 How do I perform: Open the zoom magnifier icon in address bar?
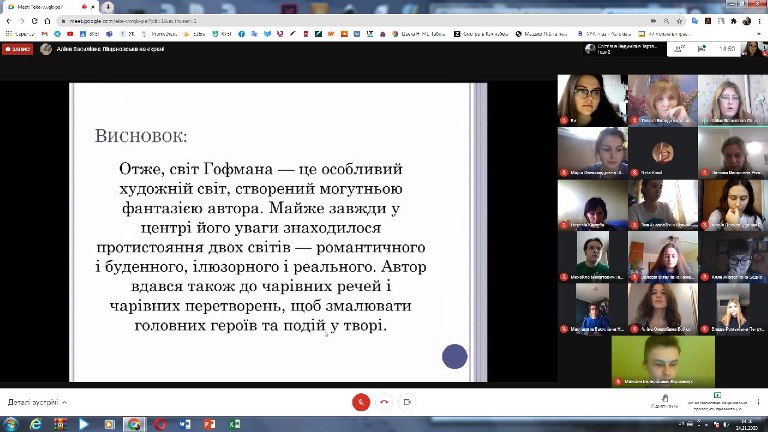(x=666, y=21)
